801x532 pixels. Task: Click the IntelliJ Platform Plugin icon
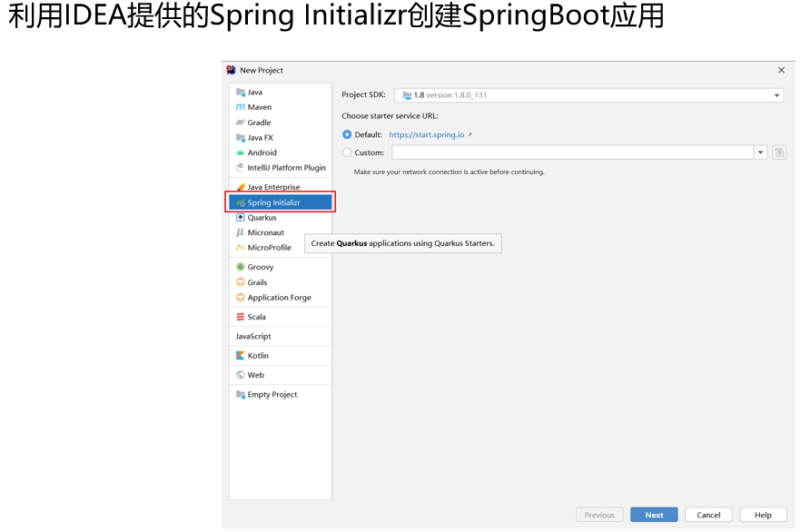240,167
